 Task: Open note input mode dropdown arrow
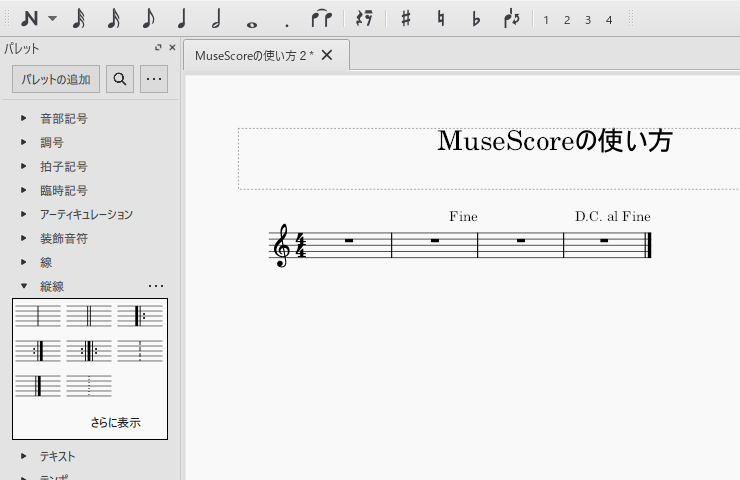pos(52,19)
